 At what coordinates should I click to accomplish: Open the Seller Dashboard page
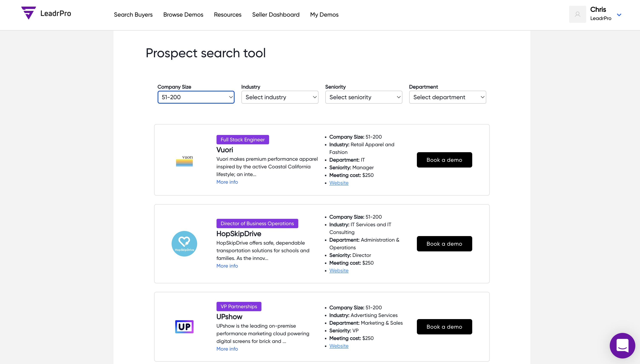click(276, 15)
